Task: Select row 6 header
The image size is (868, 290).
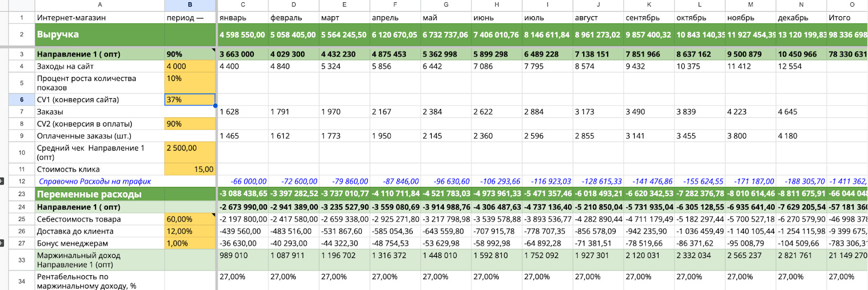Action: click(x=22, y=100)
